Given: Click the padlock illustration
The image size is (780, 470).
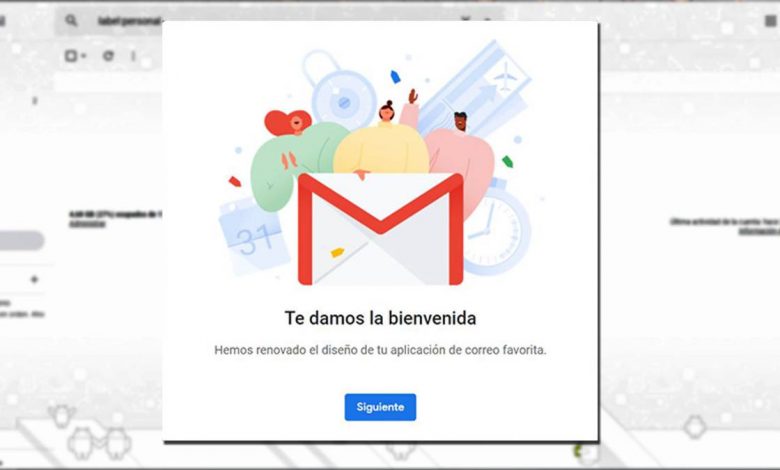Looking at the screenshot, I should point(340,90).
